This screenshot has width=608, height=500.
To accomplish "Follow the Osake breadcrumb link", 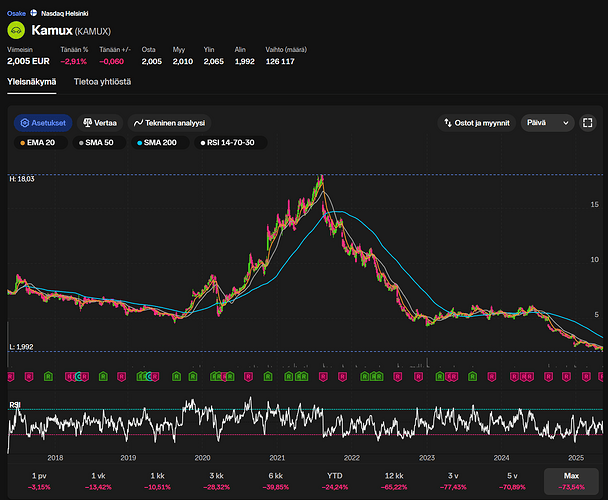I will point(16,13).
